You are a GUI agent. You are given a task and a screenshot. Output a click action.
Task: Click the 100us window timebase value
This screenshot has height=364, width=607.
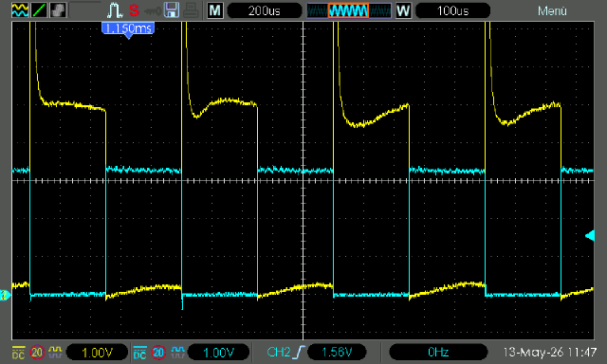click(453, 10)
